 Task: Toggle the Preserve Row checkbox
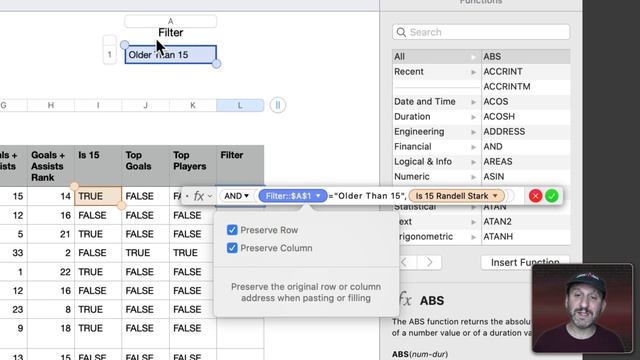[232, 230]
